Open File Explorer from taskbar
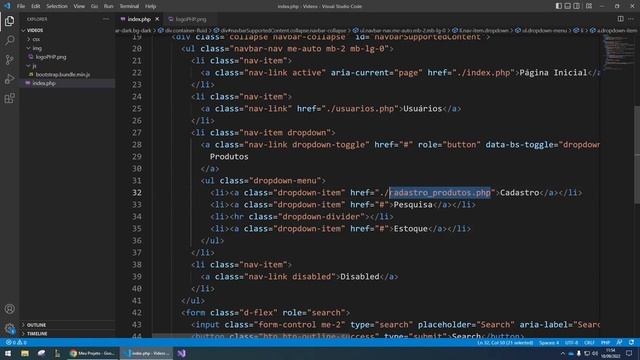640x360 pixels. coord(25,353)
